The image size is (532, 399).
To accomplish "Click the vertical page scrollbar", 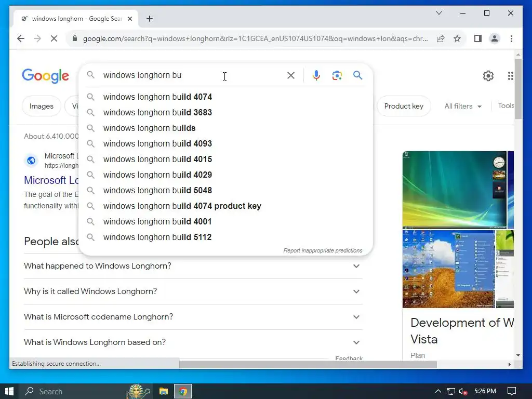I will coord(518,89).
